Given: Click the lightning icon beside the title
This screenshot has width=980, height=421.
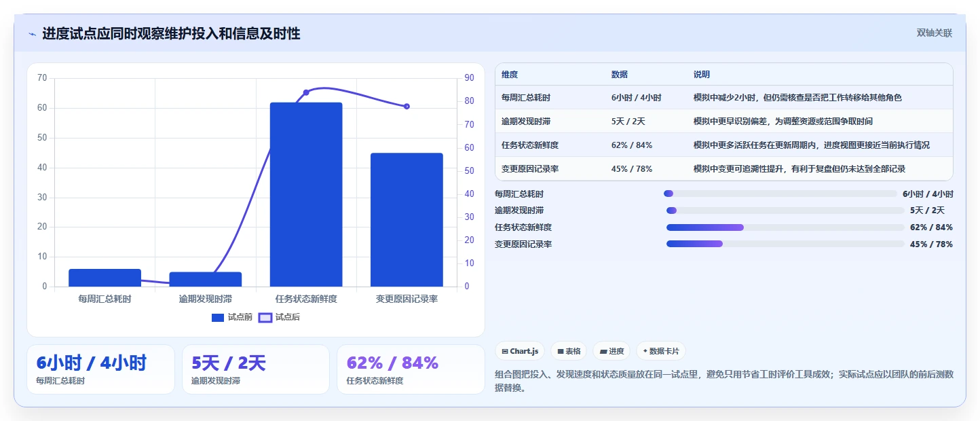Looking at the screenshot, I should pos(32,34).
